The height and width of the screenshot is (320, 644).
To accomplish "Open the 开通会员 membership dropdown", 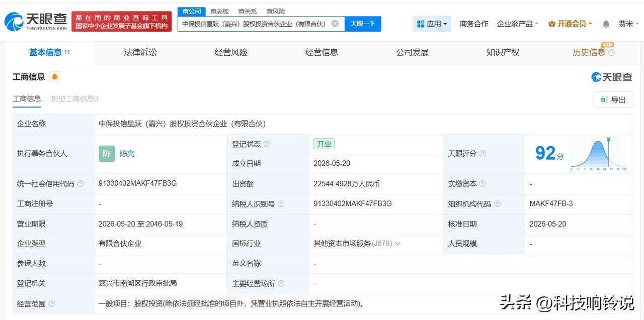I will pos(570,24).
